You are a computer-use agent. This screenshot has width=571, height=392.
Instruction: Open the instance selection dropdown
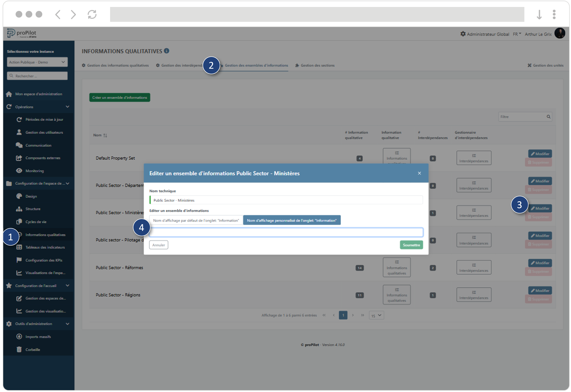[37, 62]
